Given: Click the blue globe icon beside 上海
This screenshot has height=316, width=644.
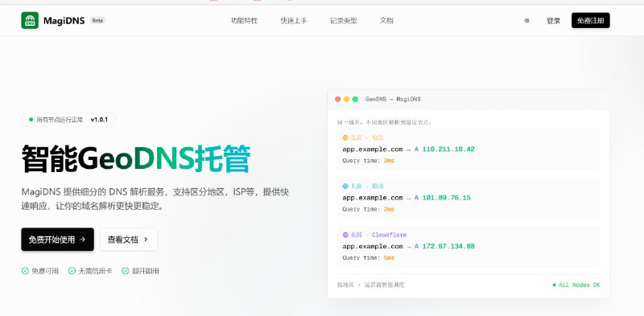Looking at the screenshot, I should (x=345, y=187).
